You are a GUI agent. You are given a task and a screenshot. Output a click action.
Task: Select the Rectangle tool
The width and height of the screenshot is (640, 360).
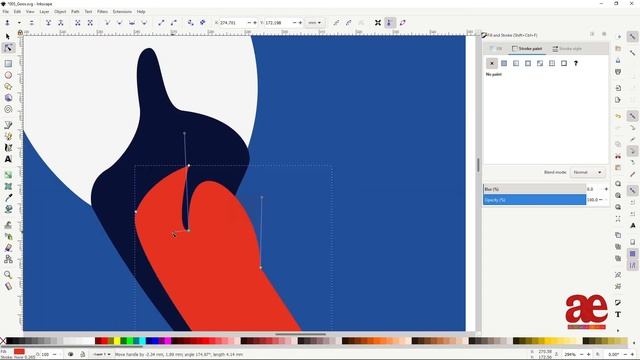(x=8, y=64)
